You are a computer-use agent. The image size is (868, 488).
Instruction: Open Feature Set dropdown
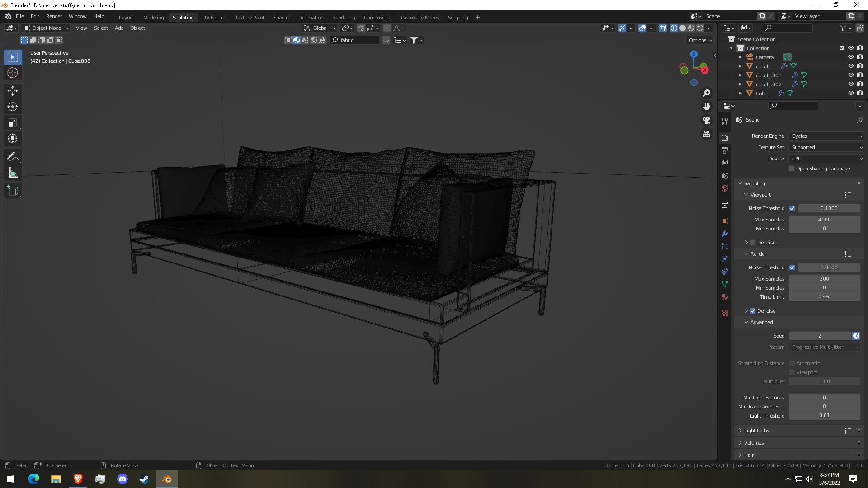(827, 147)
